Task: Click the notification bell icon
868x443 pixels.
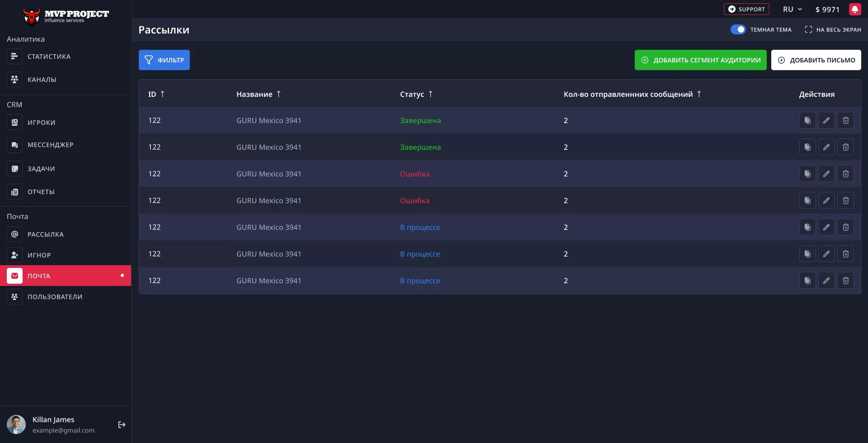Action: point(854,10)
